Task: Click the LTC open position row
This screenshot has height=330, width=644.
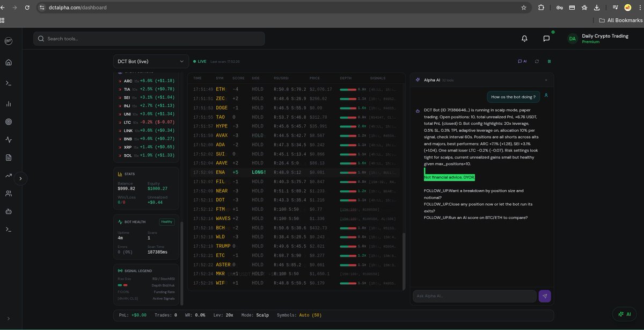Action: pyautogui.click(x=146, y=122)
